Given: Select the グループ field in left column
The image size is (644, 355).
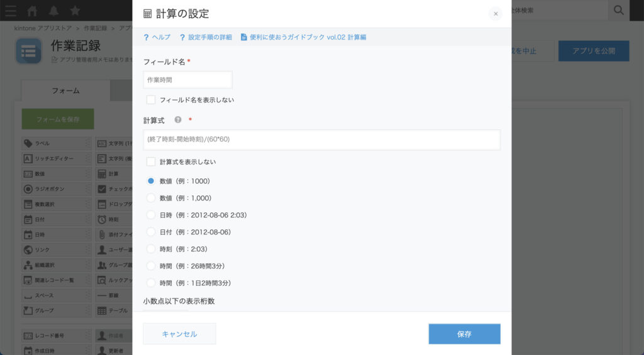Looking at the screenshot, I should coord(57,310).
